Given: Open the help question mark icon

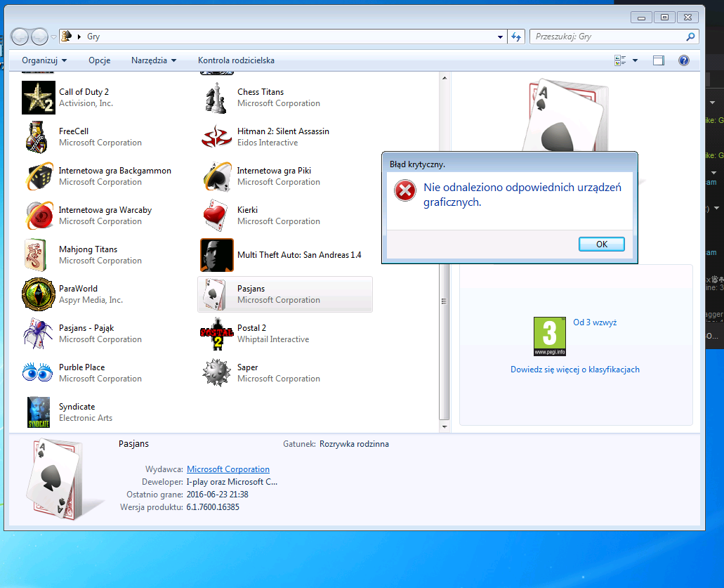Looking at the screenshot, I should pos(683,60).
